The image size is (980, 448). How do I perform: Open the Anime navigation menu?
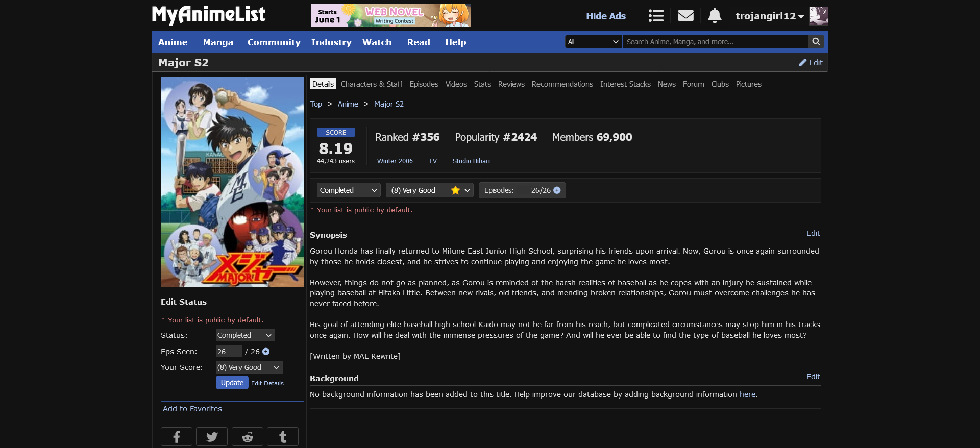point(173,42)
